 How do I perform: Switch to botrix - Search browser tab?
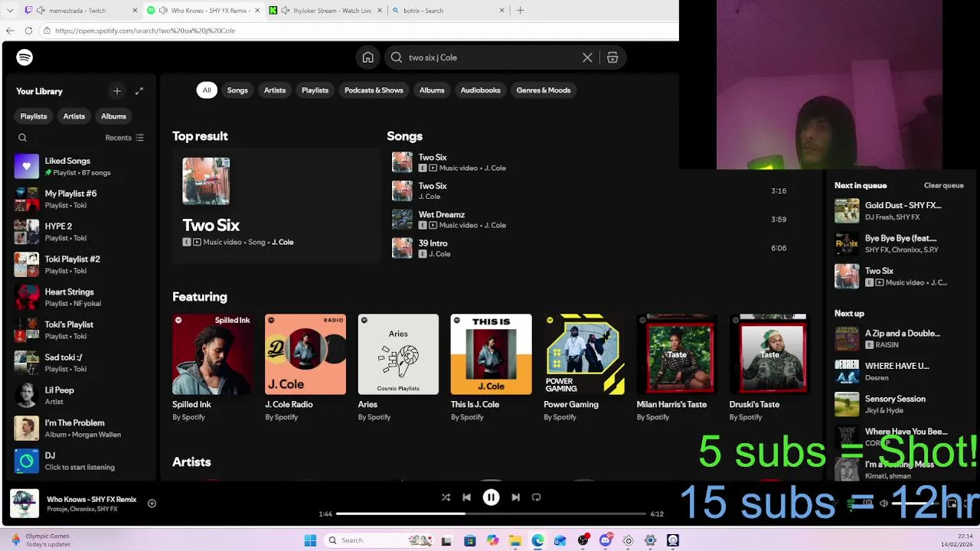448,11
